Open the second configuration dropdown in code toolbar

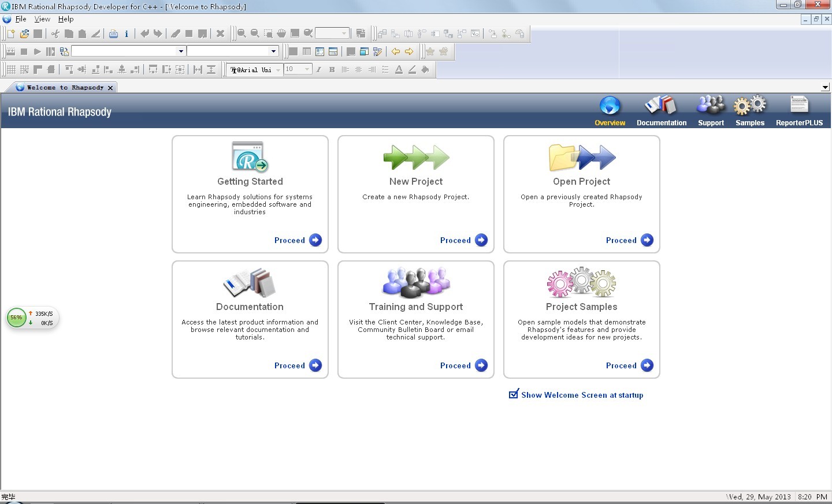pyautogui.click(x=273, y=51)
